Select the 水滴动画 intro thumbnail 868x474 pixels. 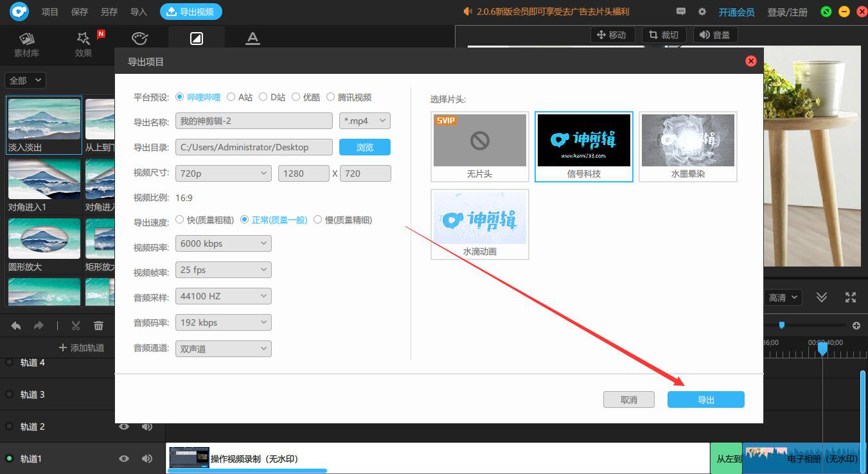tap(480, 224)
